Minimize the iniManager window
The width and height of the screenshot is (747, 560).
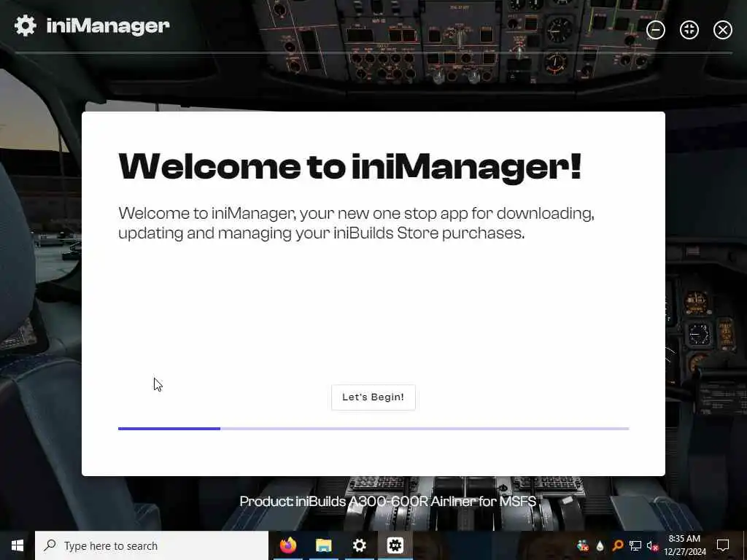[x=656, y=30]
